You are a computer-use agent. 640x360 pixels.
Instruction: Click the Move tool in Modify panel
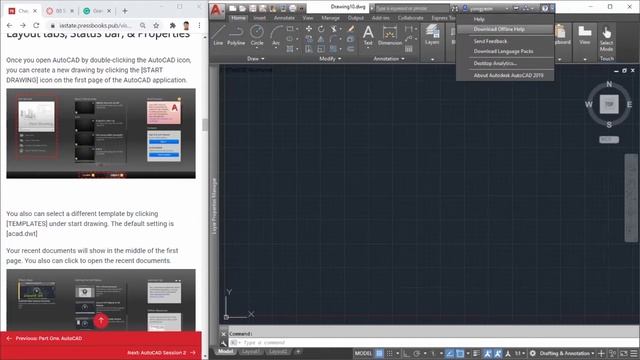click(x=309, y=29)
